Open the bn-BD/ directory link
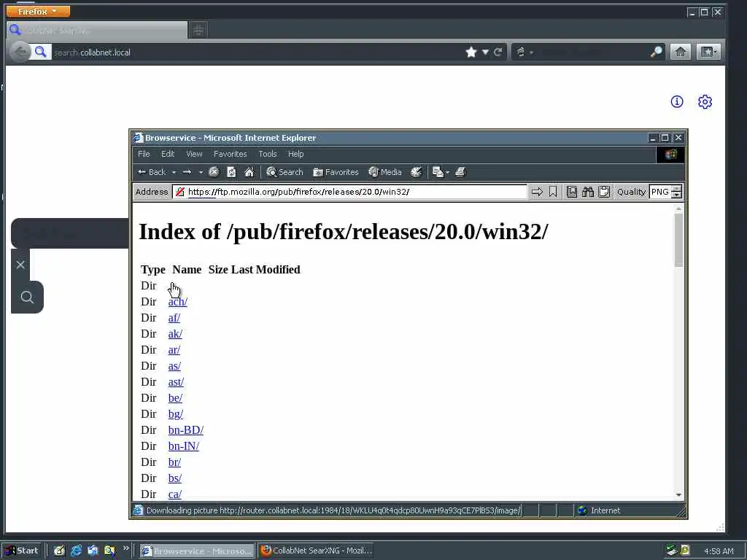Viewport: 747px width, 560px height. 186,430
